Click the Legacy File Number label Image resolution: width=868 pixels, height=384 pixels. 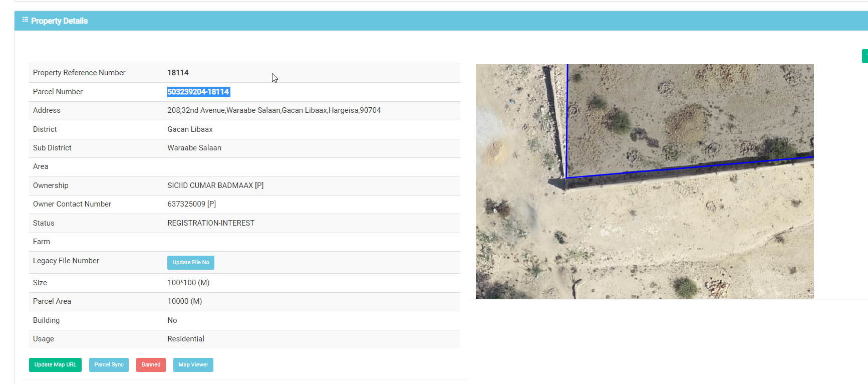[66, 261]
